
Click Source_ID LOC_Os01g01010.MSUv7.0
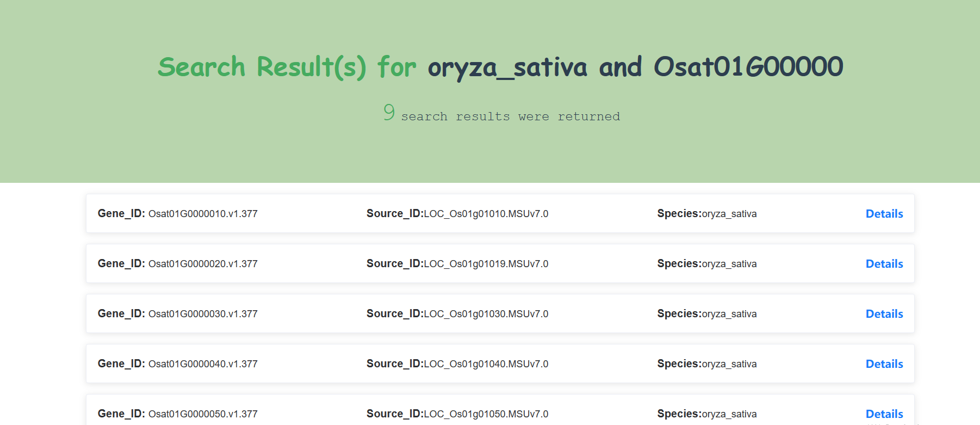click(x=485, y=214)
